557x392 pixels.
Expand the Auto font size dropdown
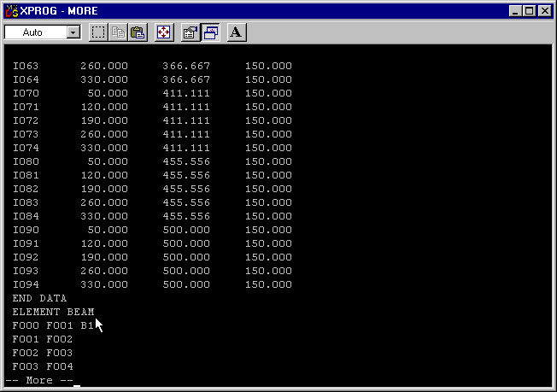point(73,32)
